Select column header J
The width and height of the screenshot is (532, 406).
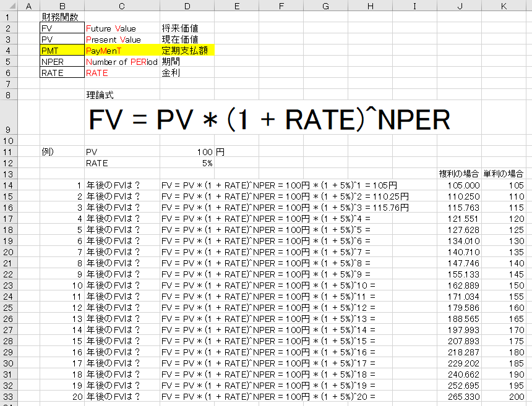coord(459,6)
